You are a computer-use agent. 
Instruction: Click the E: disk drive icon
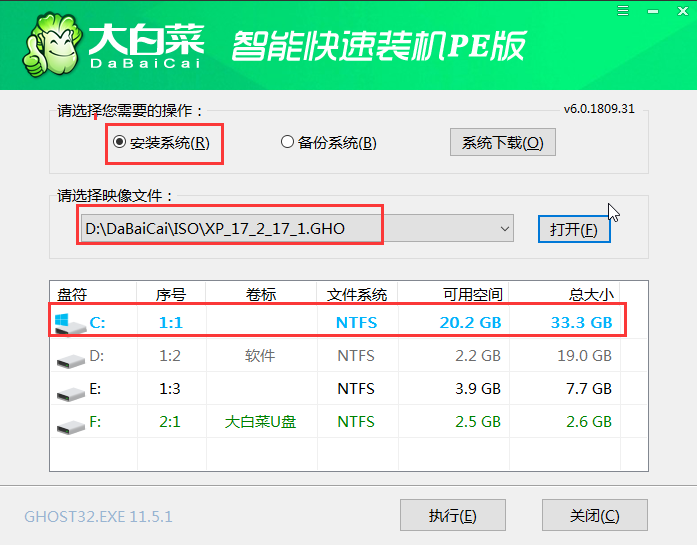pos(71,389)
